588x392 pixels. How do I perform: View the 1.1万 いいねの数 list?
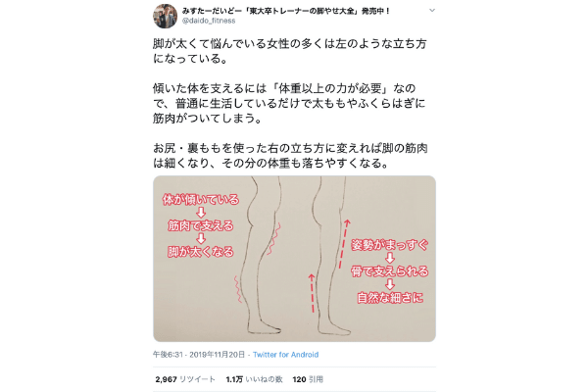[x=254, y=379]
